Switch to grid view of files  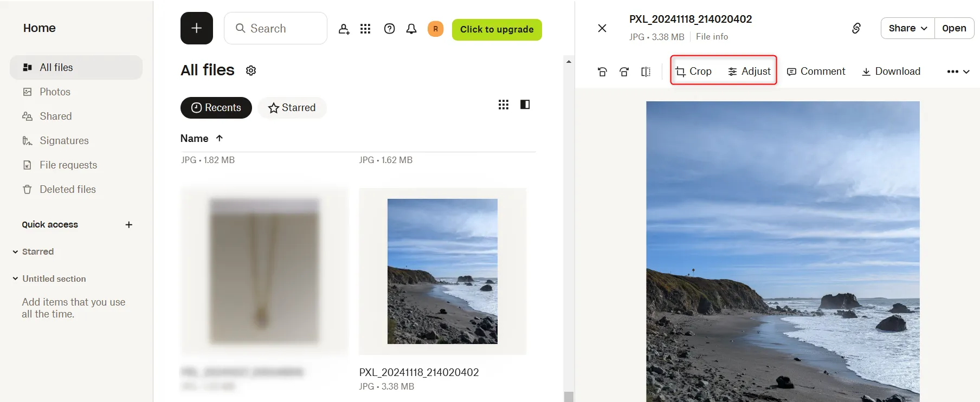click(x=504, y=105)
